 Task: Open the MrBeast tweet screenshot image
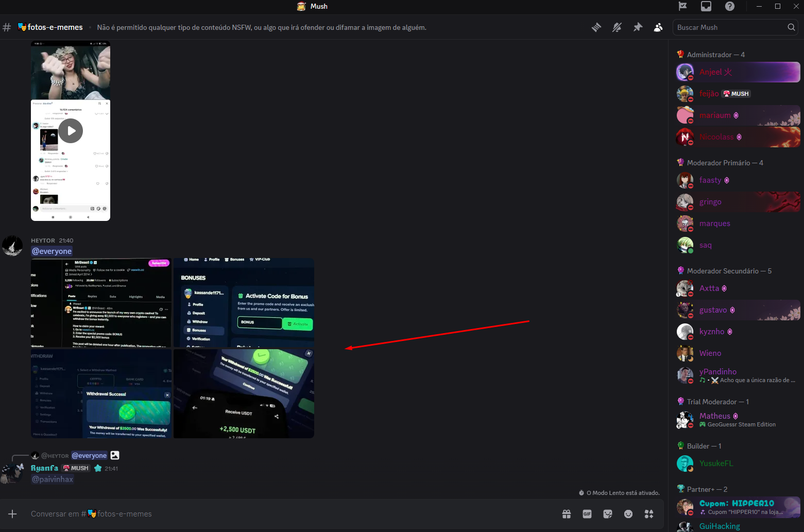point(101,303)
